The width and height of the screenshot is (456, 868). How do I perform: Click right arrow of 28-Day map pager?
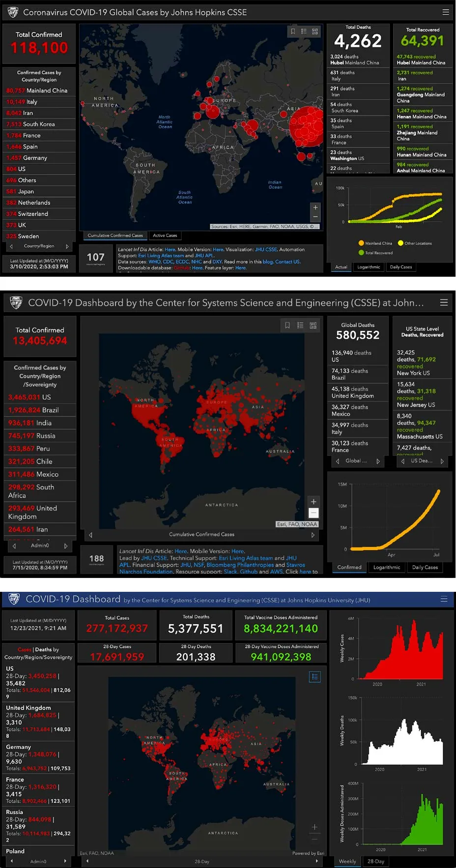[x=316, y=861]
